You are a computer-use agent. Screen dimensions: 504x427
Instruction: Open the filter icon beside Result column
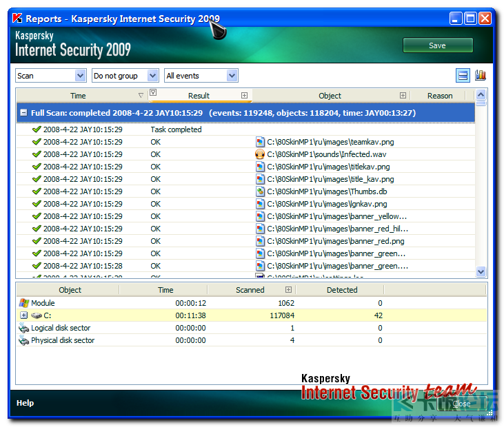[153, 93]
